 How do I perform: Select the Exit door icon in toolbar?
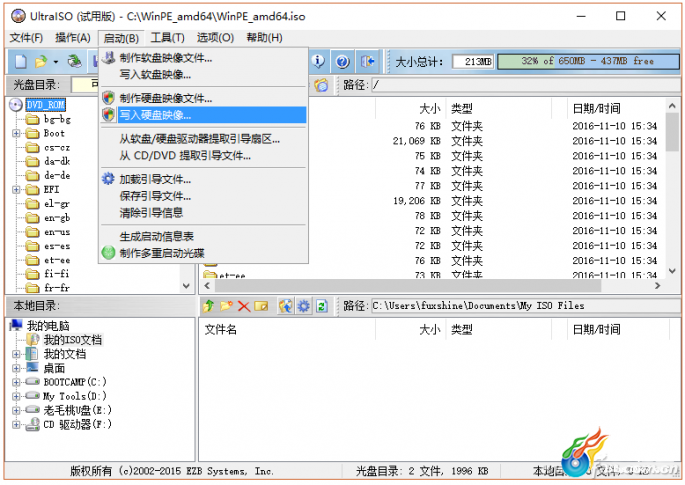pos(368,62)
